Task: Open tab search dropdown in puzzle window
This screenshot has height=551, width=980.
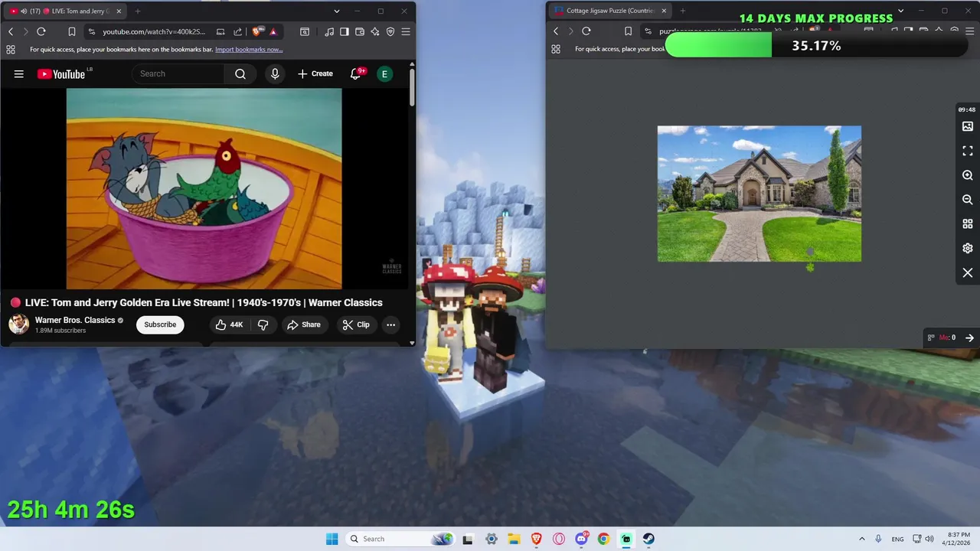Action: tap(900, 11)
